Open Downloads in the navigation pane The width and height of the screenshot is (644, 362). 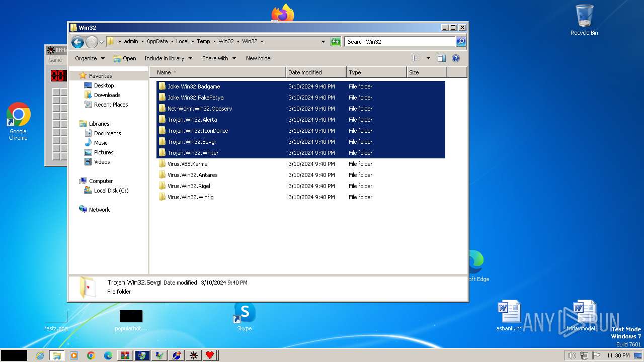[x=107, y=95]
